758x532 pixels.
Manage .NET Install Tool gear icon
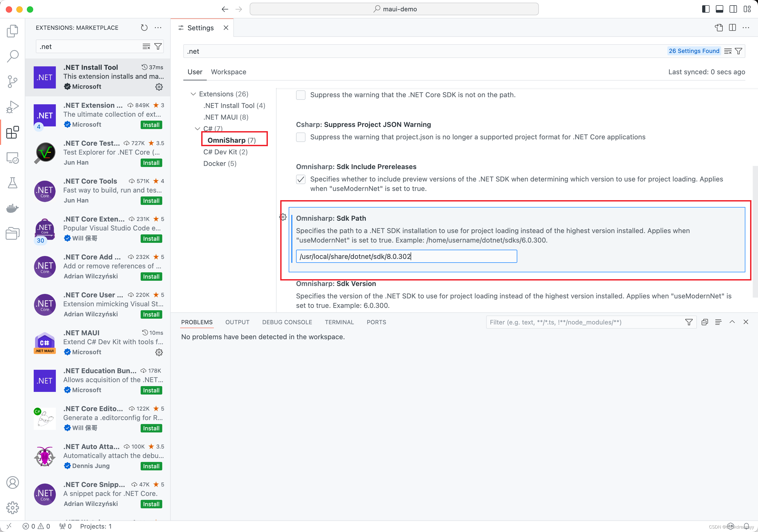coord(159,87)
